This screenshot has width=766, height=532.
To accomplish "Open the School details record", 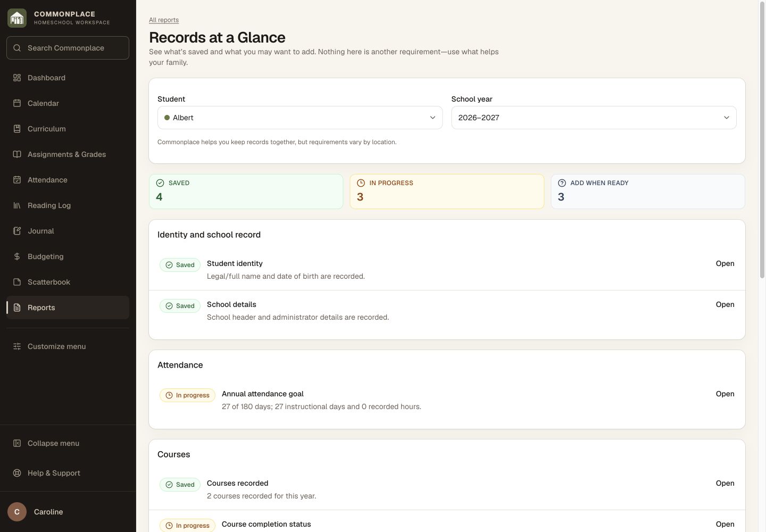I will pyautogui.click(x=725, y=304).
